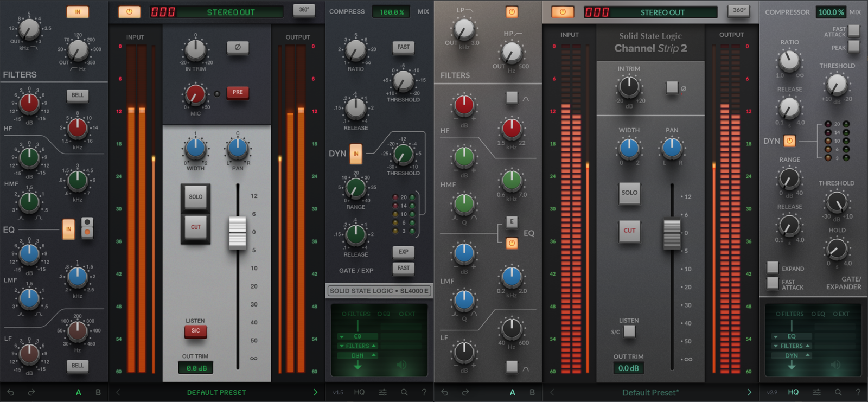
Task: Toggle LF bell shape button in Channel Strip 2
Action: (512, 367)
